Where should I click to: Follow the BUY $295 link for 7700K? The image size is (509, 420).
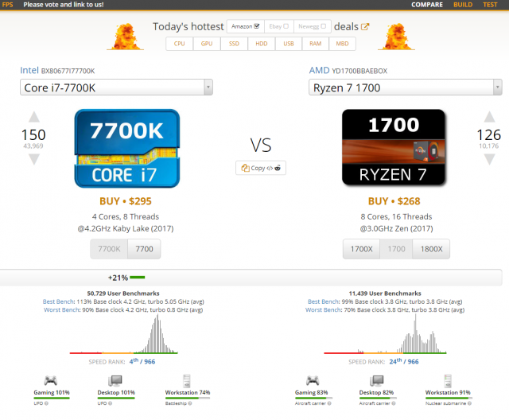pos(127,201)
